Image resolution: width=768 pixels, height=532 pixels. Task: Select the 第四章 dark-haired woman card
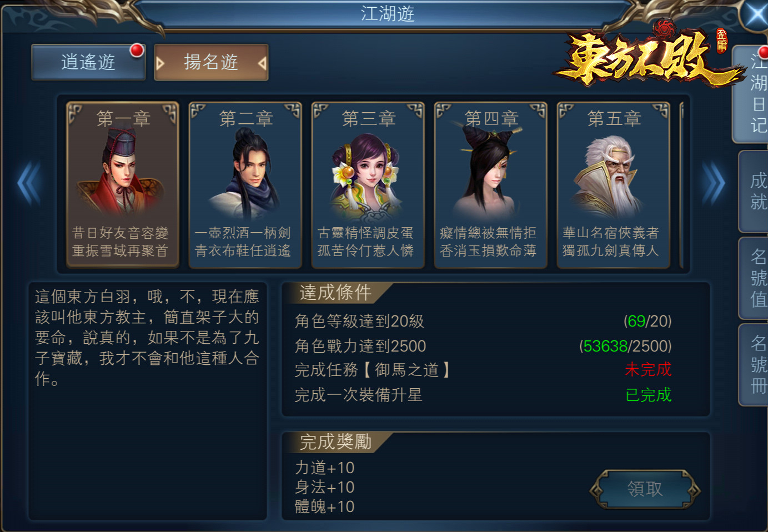click(x=491, y=185)
